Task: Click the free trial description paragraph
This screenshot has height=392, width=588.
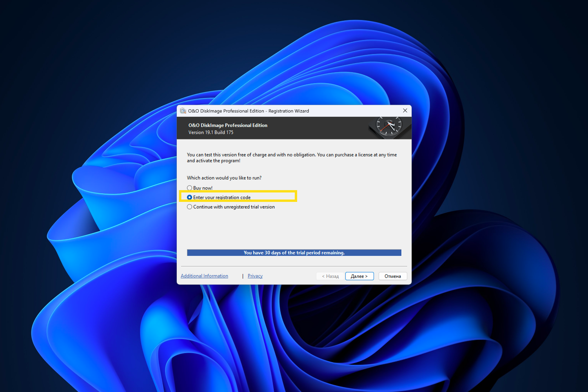Action: point(292,158)
